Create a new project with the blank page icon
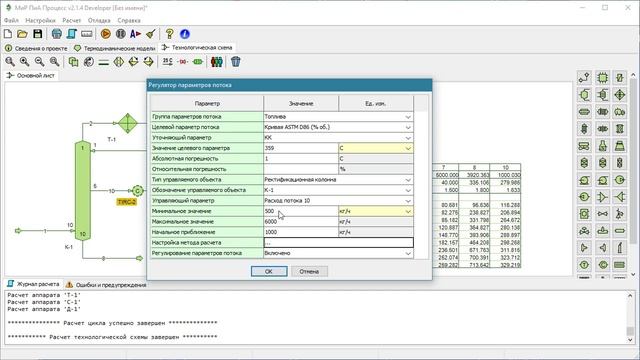The height and width of the screenshot is (360, 640). point(8,34)
